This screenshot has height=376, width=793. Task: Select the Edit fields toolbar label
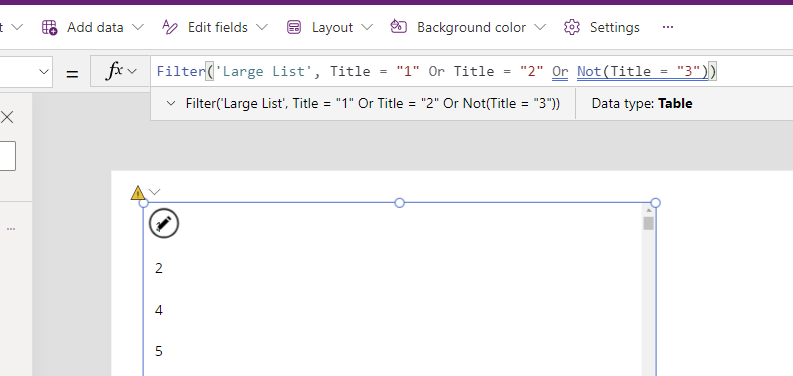(x=217, y=27)
